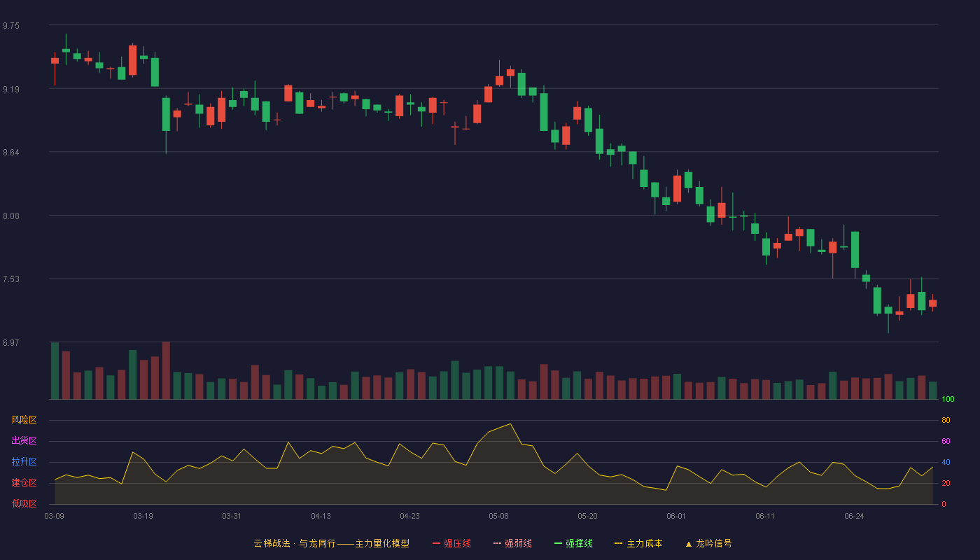Click the magenta 60 indicator axis value
Viewport: 980px width, 560px height.
click(x=946, y=442)
